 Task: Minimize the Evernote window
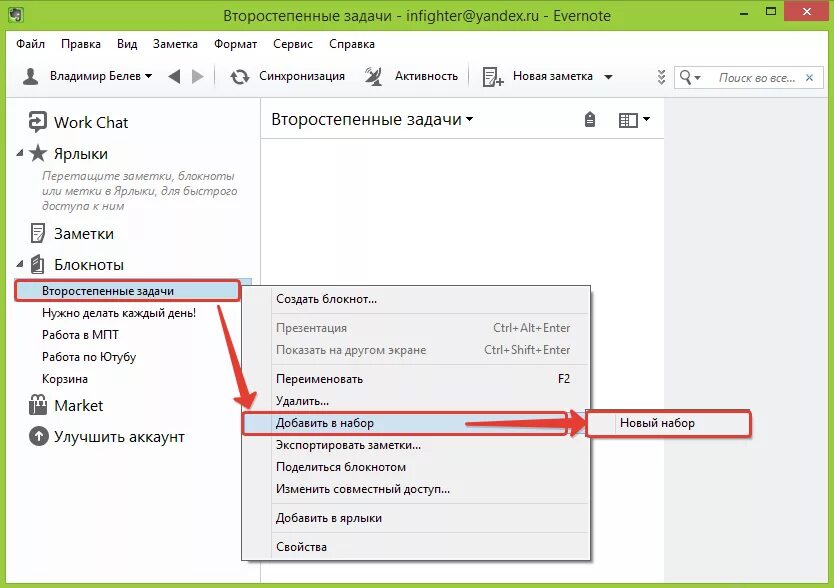(745, 13)
